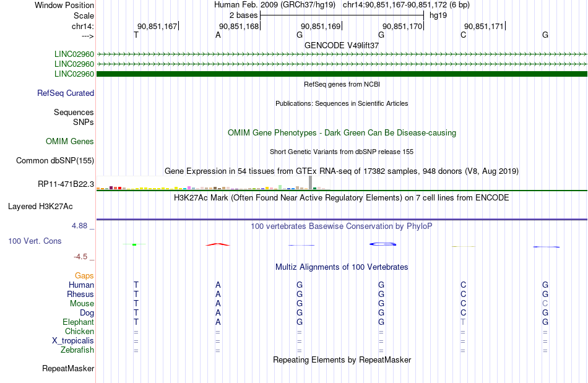This screenshot has height=383, width=588.
Task: Click the Human Feb. 2009 (GRCh37/hg19) header
Action: (x=275, y=5)
